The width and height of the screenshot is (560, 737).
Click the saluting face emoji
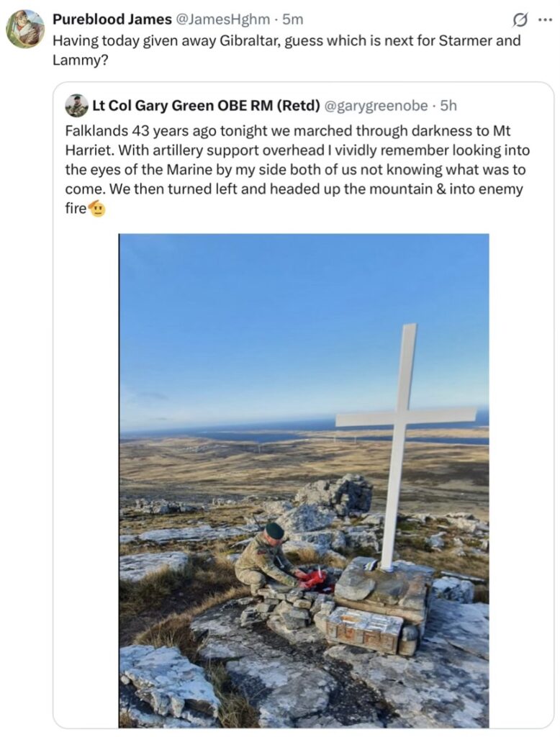(x=97, y=208)
